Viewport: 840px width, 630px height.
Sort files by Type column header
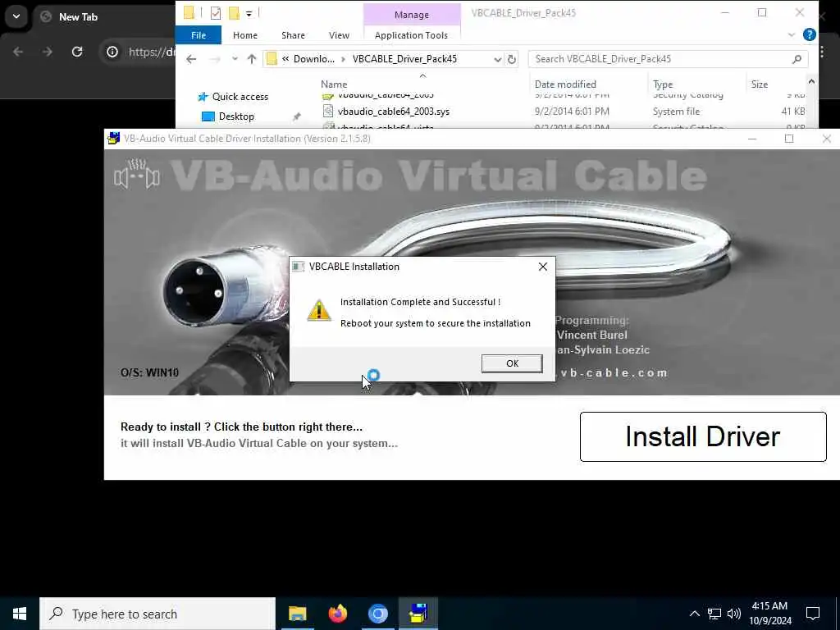663,84
